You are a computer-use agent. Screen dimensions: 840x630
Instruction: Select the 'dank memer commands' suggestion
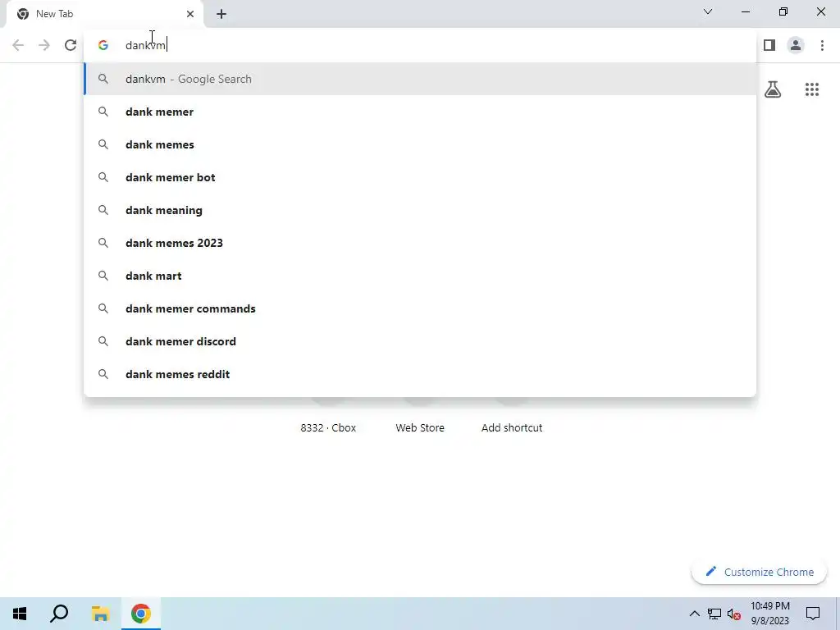420,308
